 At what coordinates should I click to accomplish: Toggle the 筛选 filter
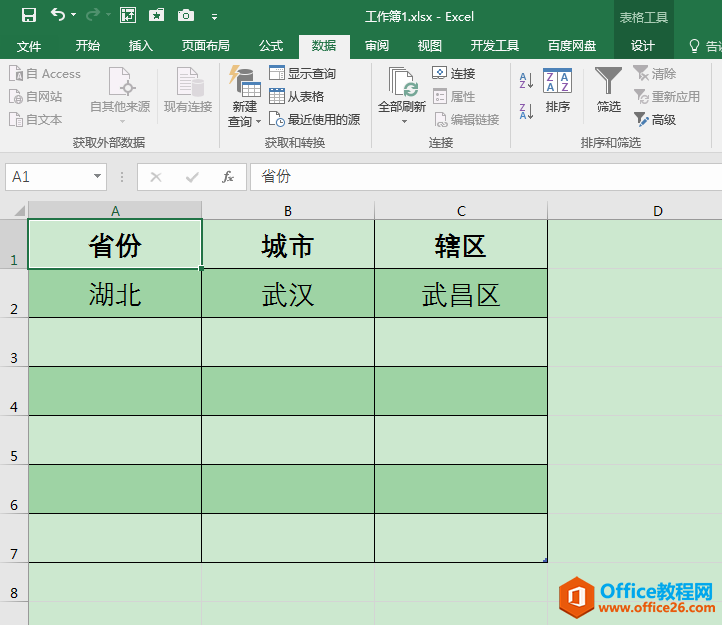pos(608,90)
